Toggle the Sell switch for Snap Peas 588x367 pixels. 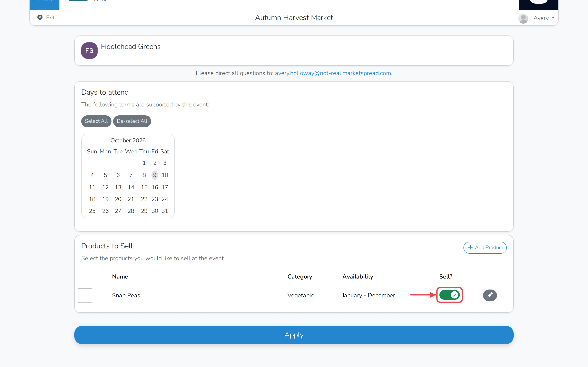point(449,295)
